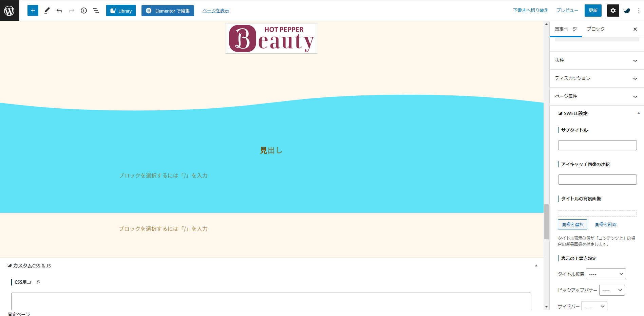Expand the 抜粋 panel
The image size is (644, 316).
pyautogui.click(x=597, y=60)
